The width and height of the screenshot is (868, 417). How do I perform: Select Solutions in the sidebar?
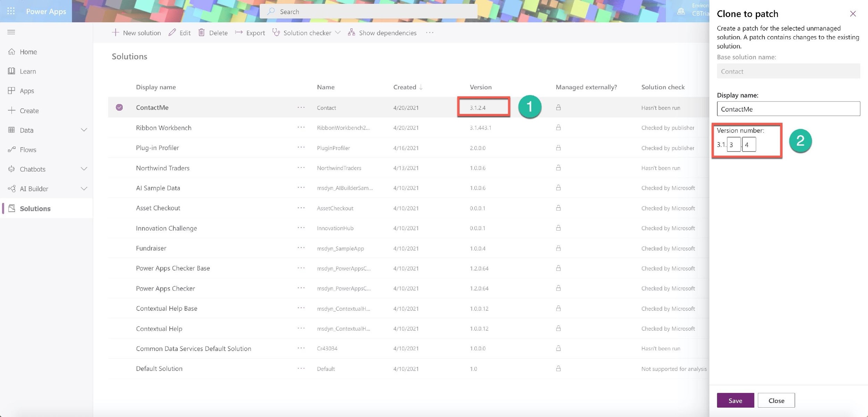(x=47, y=208)
